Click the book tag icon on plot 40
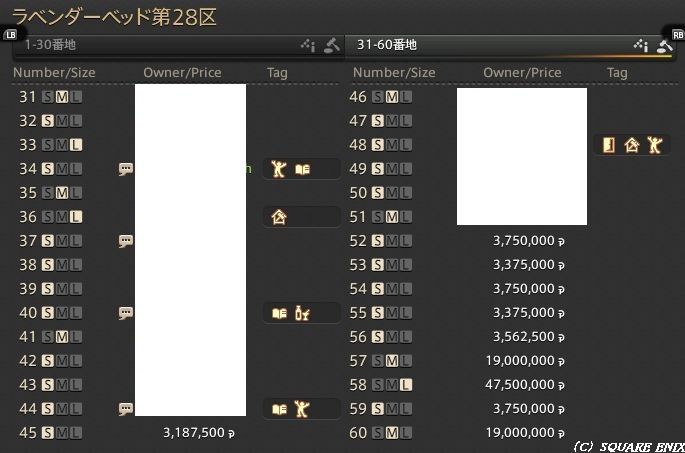 pyautogui.click(x=280, y=313)
